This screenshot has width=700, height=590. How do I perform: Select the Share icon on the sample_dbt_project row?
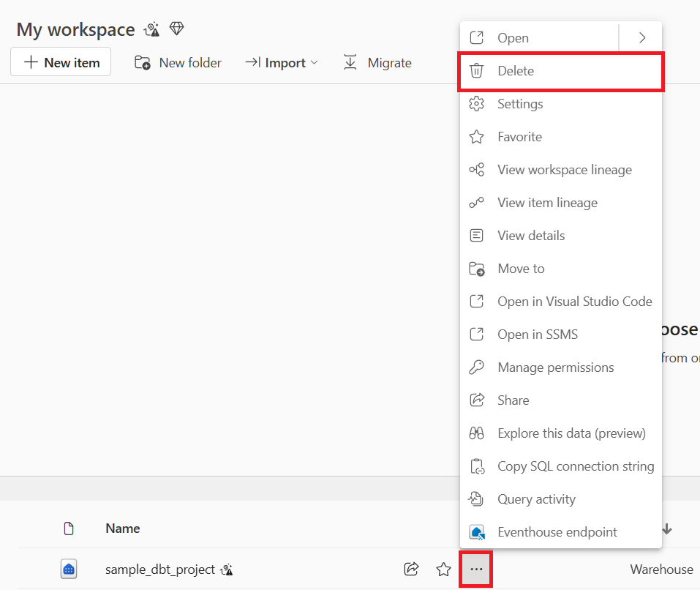[x=411, y=569]
